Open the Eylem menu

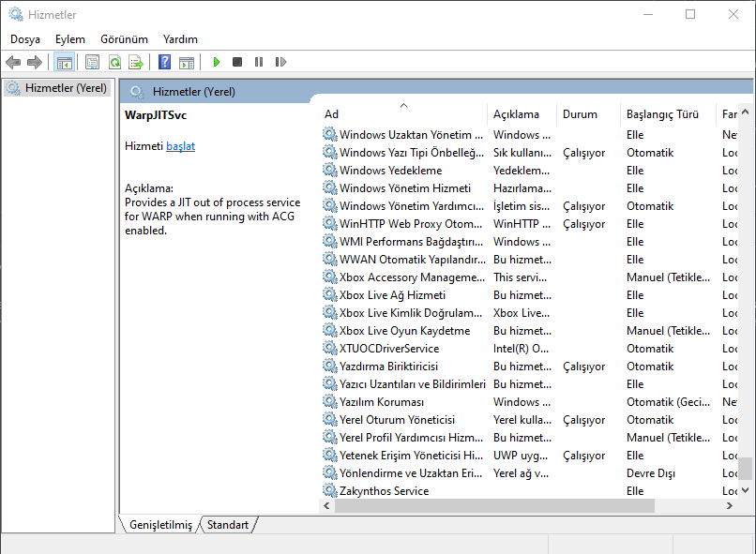pyautogui.click(x=70, y=39)
